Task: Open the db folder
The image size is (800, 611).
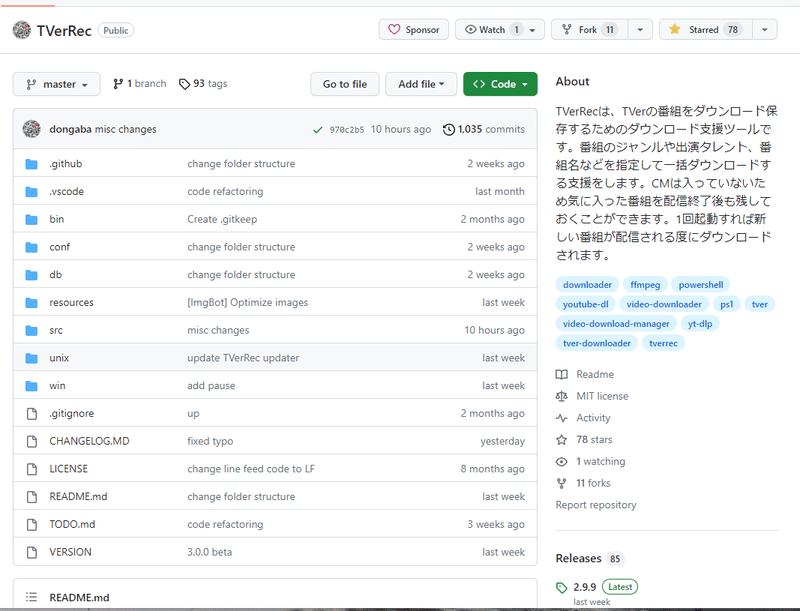Action: 56,275
